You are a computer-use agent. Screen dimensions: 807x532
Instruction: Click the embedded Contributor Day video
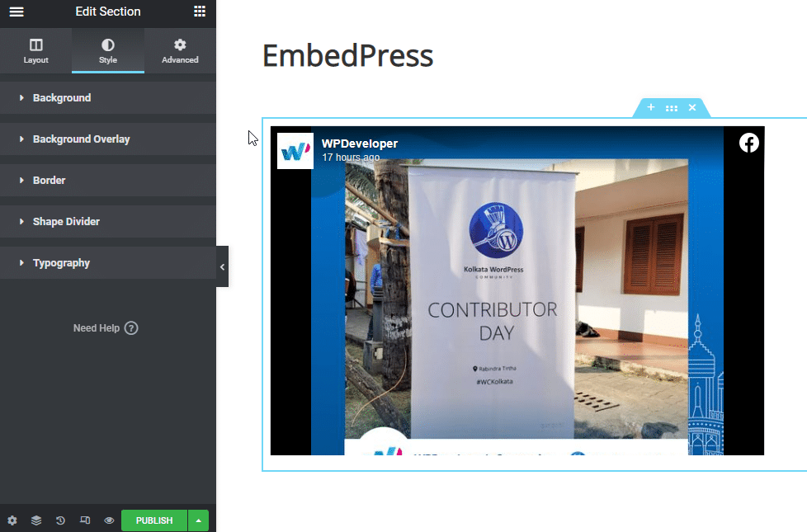point(517,290)
